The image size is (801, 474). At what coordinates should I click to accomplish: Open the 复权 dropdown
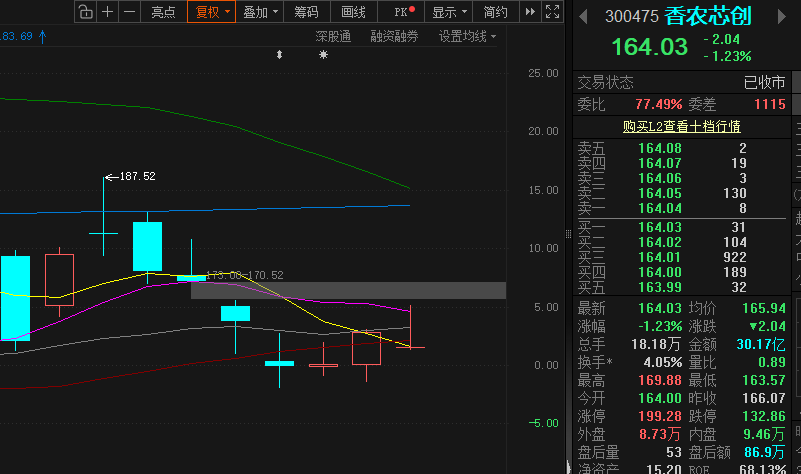(211, 12)
